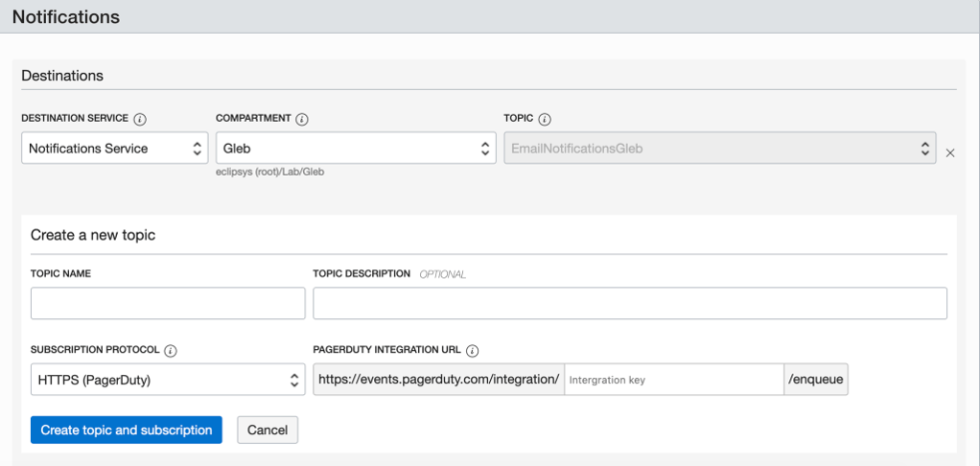Screen dimensions: 980x466
Task: Click the PagerDuty Integration URL info icon
Action: [473, 351]
